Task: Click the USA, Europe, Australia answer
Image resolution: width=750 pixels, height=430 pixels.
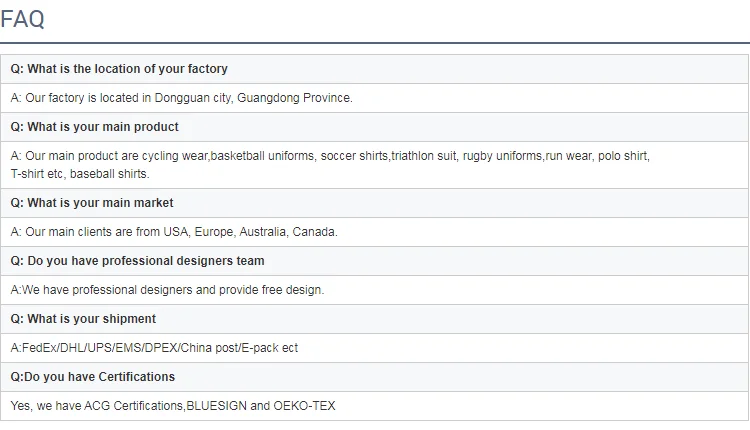Action: 174,232
